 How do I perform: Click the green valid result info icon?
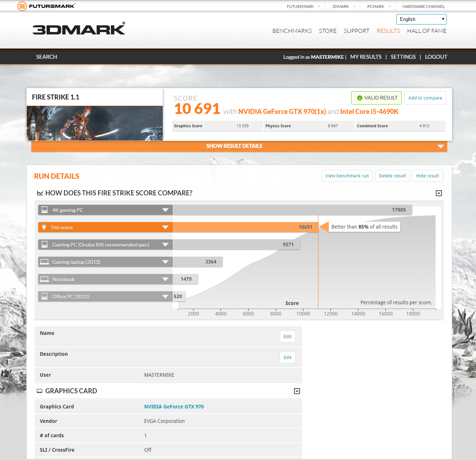(x=359, y=98)
